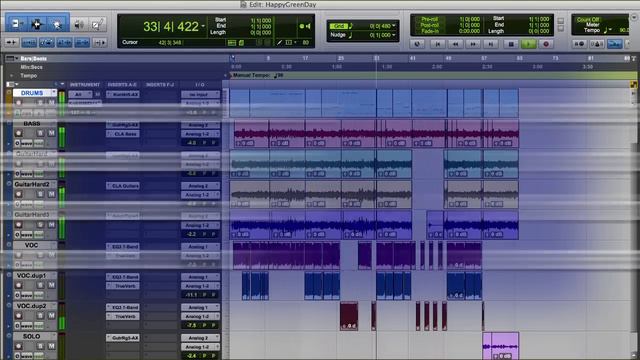Viewport: 640px width, 360px height.
Task: Click the red Record transport button
Action: pyautogui.click(x=546, y=44)
